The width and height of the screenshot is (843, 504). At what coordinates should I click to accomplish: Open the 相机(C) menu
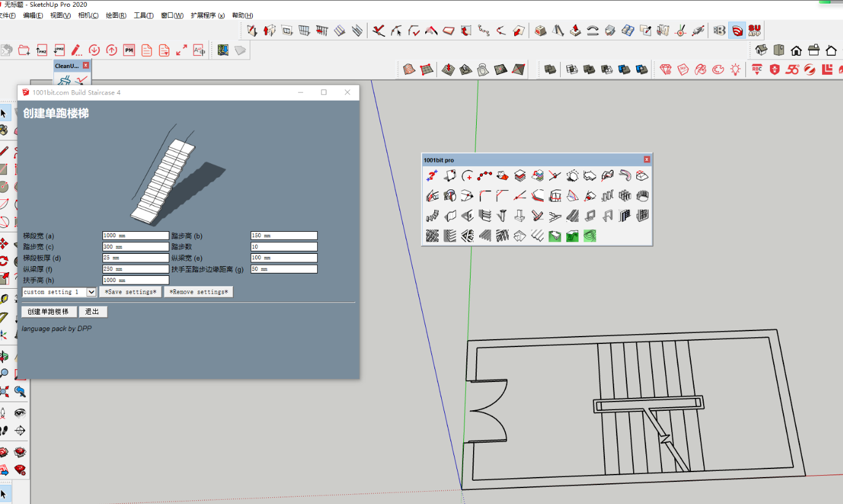(x=88, y=15)
